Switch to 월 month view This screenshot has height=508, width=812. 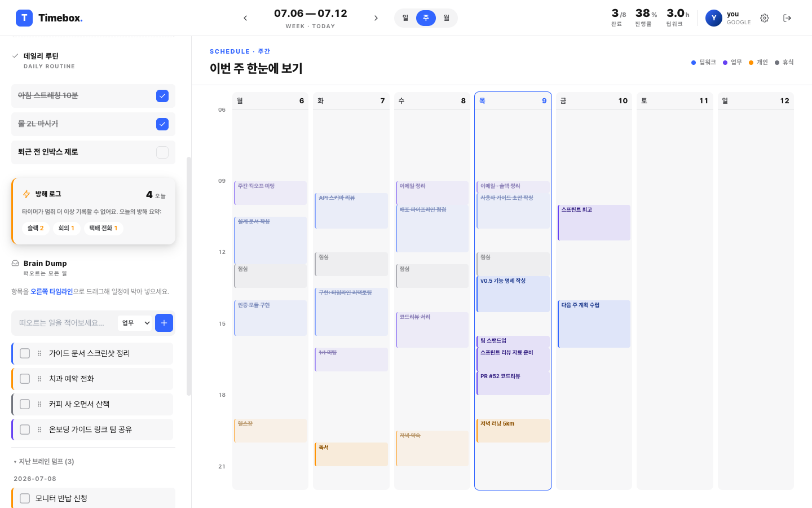[x=446, y=18]
